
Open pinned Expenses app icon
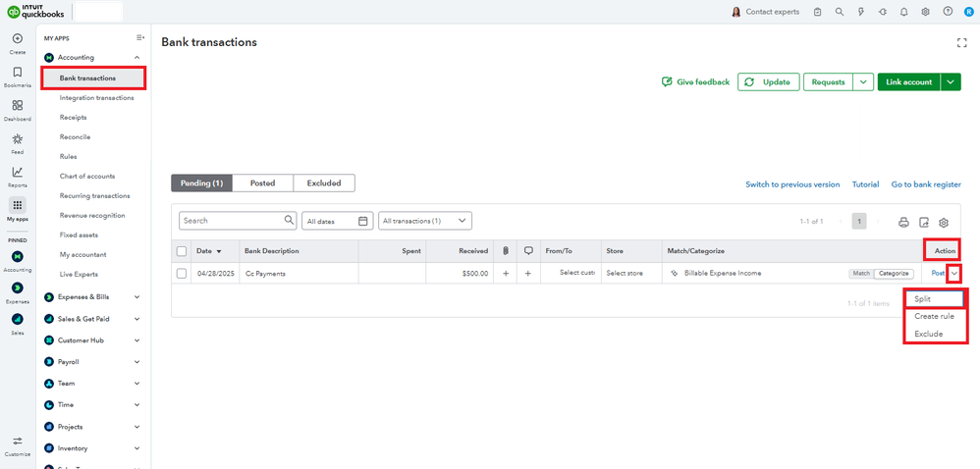[x=18, y=287]
